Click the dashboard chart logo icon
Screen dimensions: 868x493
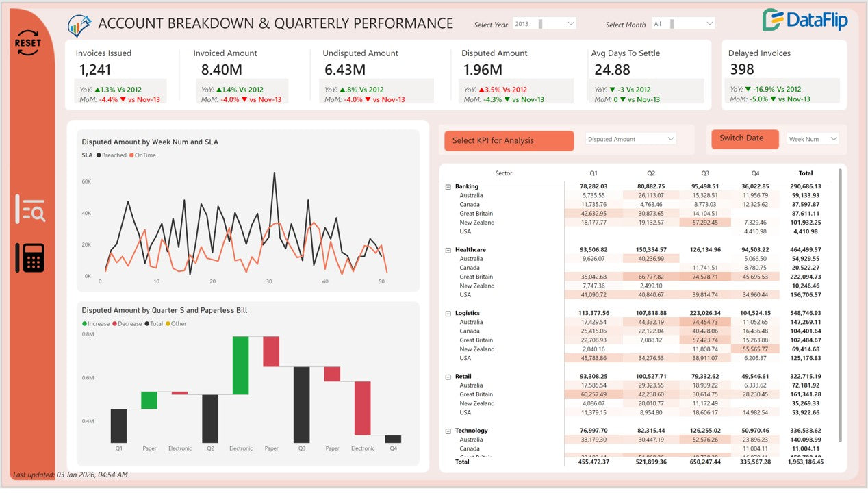pyautogui.click(x=80, y=25)
